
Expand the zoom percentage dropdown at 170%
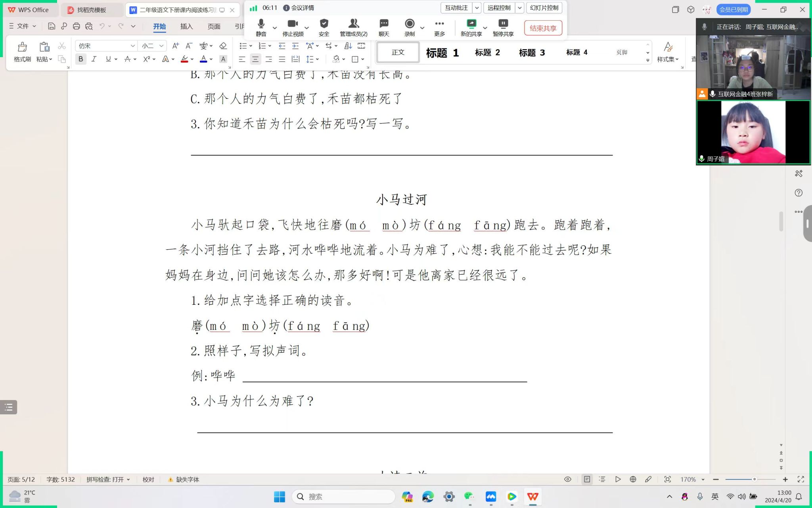pyautogui.click(x=703, y=479)
